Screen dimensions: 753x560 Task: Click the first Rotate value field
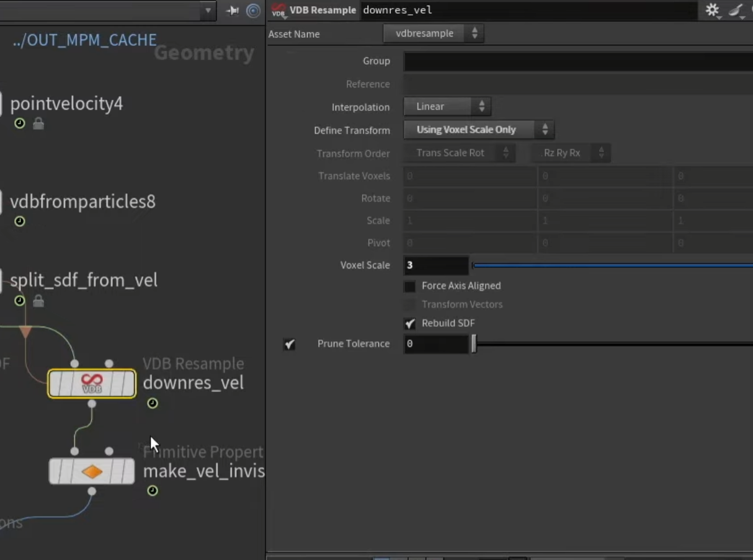coord(470,198)
